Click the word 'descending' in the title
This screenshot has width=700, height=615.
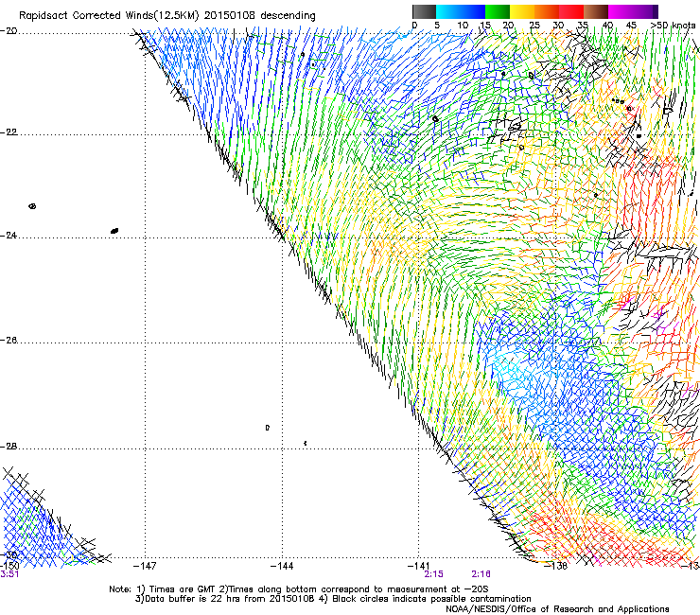click(288, 16)
